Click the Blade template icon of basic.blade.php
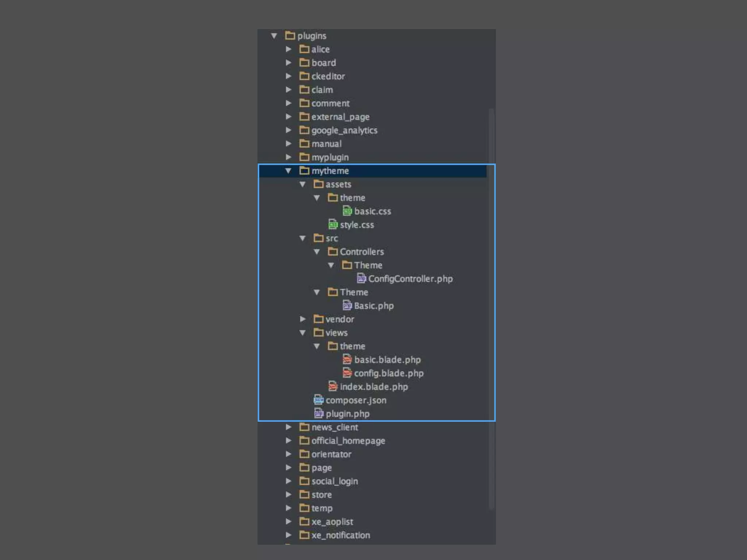The height and width of the screenshot is (560, 747). click(x=347, y=360)
